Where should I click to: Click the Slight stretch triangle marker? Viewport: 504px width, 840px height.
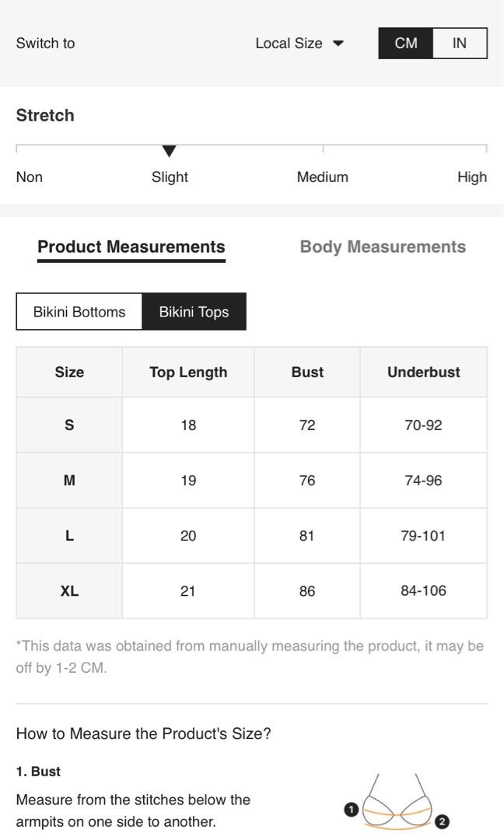pos(169,151)
